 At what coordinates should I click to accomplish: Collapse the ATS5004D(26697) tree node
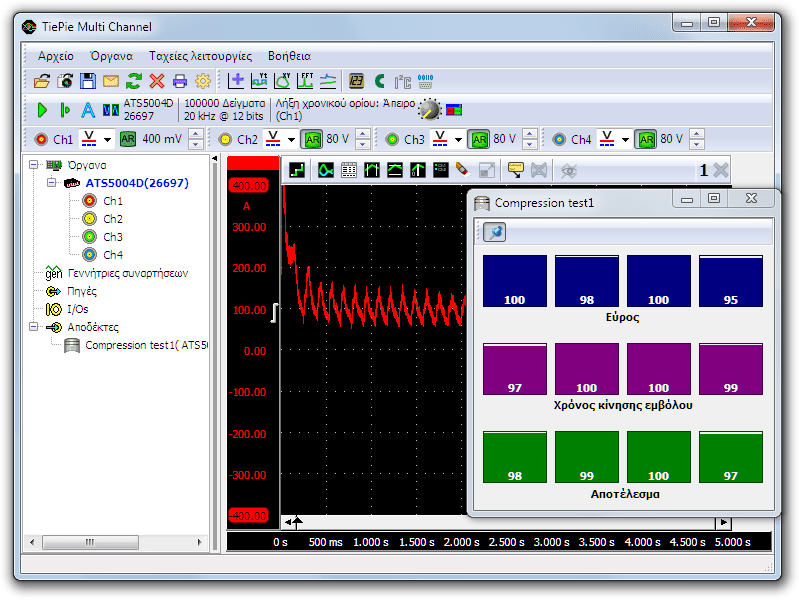(51, 182)
